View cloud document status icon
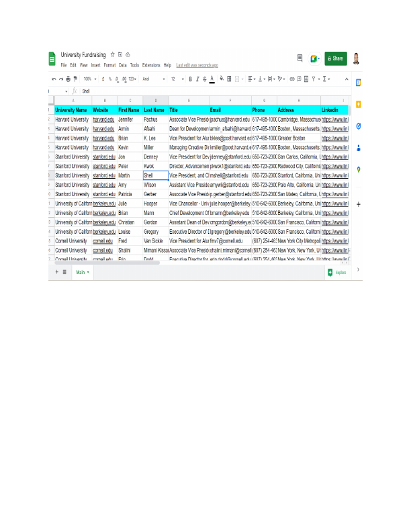411x532 pixels. point(128,54)
